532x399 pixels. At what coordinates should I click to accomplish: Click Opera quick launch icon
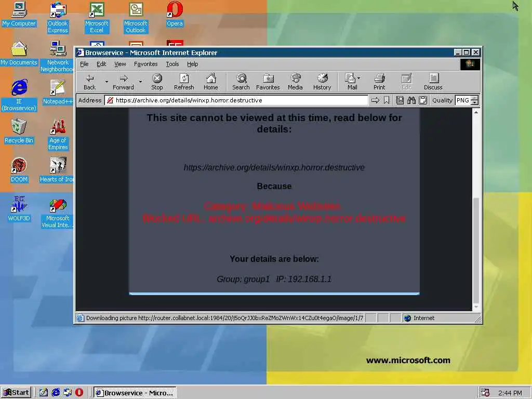coord(79,393)
